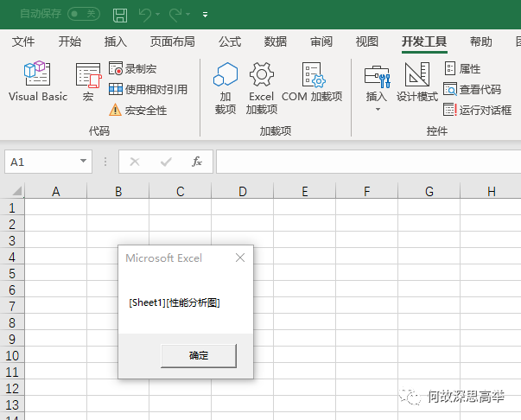This screenshot has width=521, height=420.
Task: Open COM 加载项 dialog
Action: 312,82
